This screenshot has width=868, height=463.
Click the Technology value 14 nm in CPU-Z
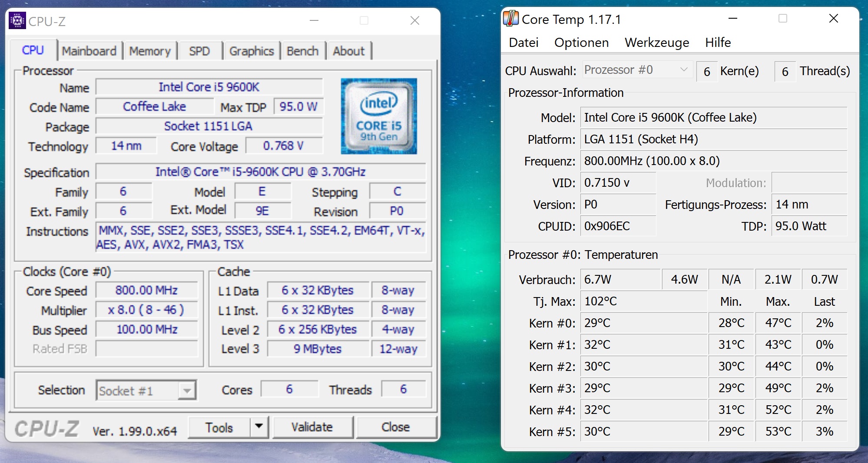coord(126,146)
